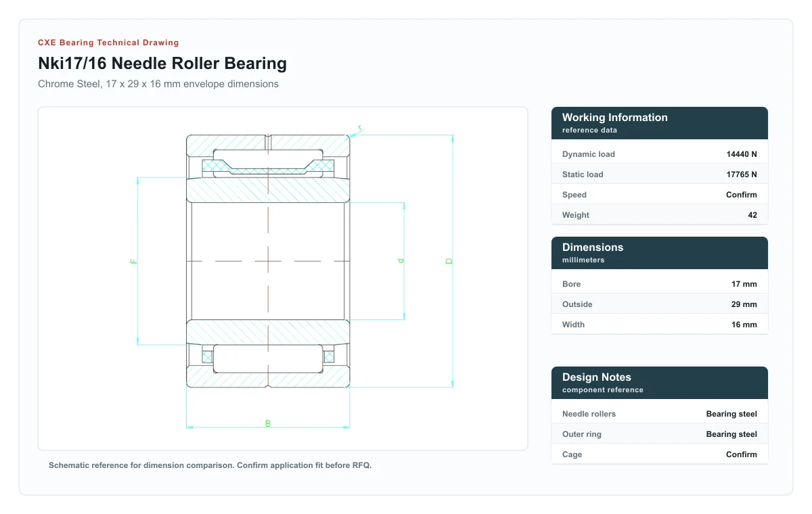Select Outer ring 'Bearing steel' value
812x514 pixels.
coord(731,434)
